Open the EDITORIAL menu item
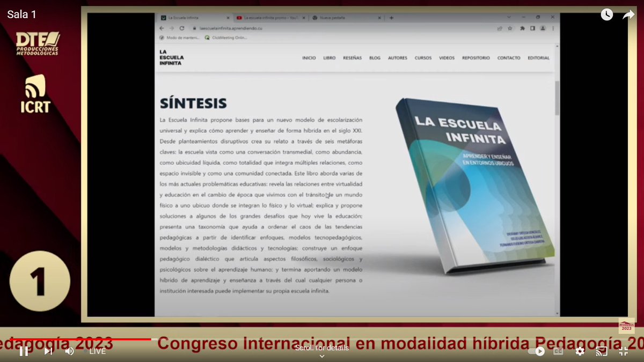The width and height of the screenshot is (644, 362). [539, 58]
